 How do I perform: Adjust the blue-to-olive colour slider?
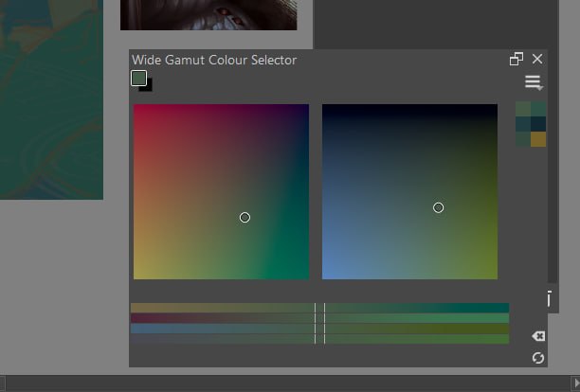[320, 329]
